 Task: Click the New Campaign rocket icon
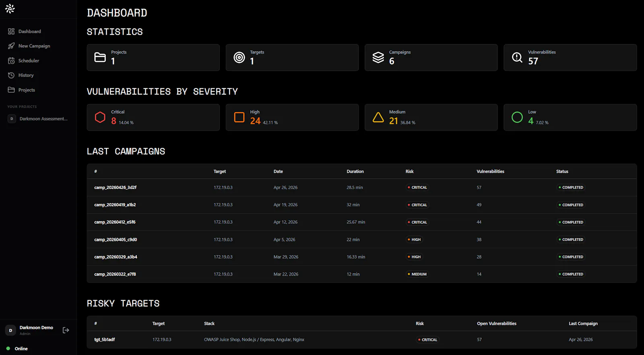tap(11, 46)
